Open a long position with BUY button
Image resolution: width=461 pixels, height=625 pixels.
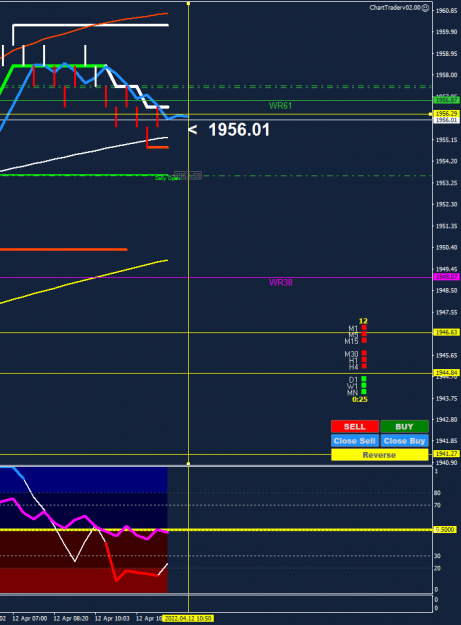[x=404, y=426]
